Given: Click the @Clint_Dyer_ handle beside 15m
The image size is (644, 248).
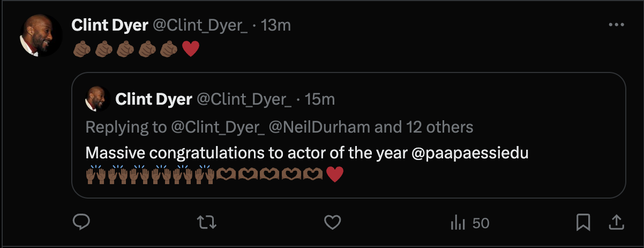Looking at the screenshot, I should click(244, 99).
